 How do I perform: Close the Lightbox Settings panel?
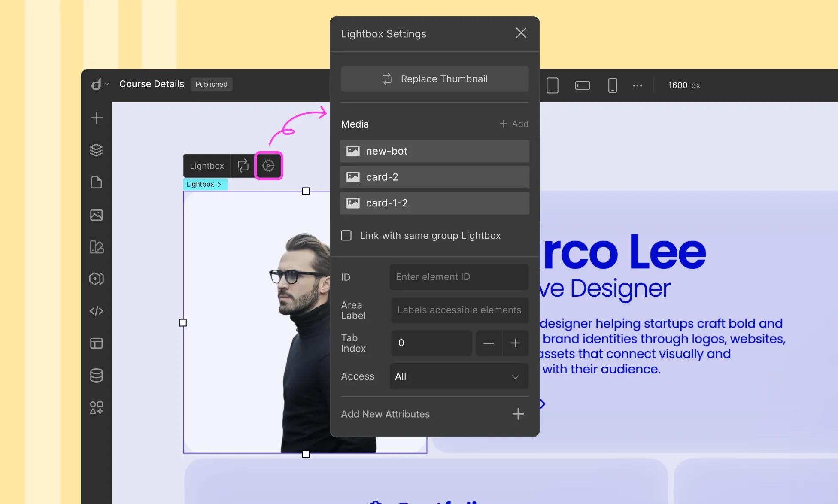pyautogui.click(x=521, y=33)
